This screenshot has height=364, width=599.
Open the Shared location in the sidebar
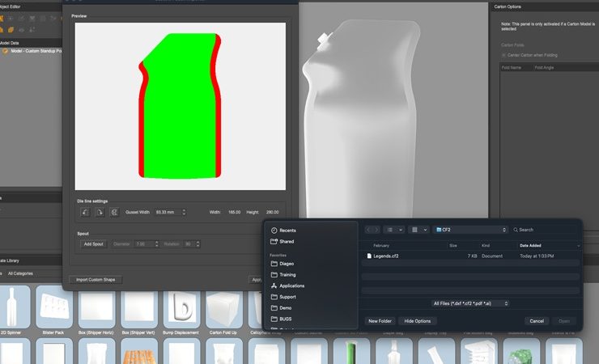[x=286, y=241]
